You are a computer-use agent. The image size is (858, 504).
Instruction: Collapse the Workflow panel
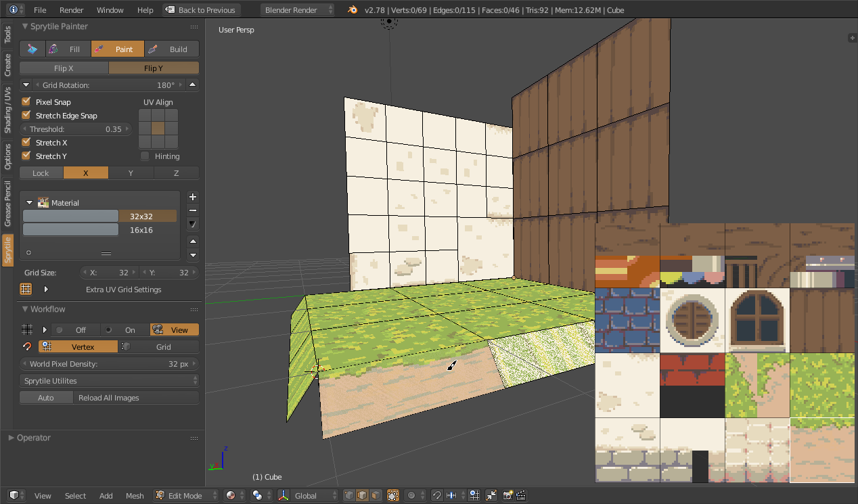tap(26, 309)
